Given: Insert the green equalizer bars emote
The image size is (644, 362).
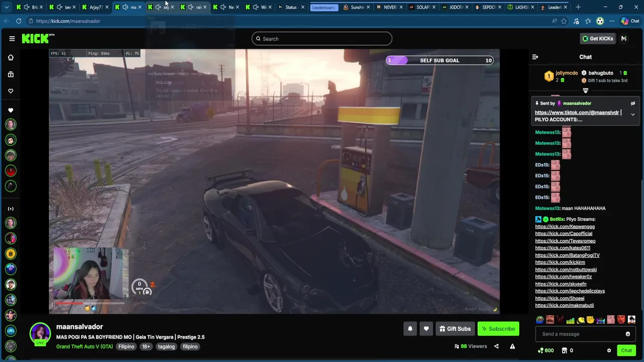Looking at the screenshot, I should 570,320.
